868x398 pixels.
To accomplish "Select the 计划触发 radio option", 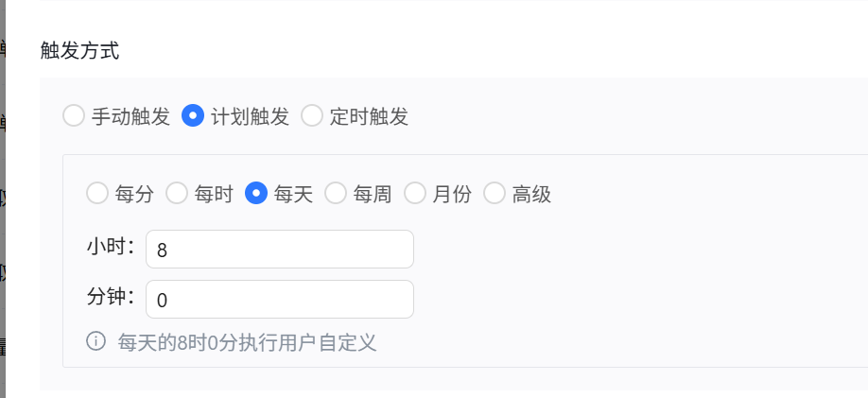I will (x=193, y=116).
